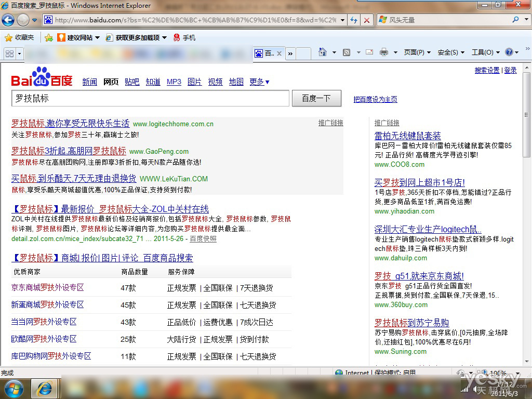Stop loading with the red X icon
The width and height of the screenshot is (532, 399).
point(367,20)
